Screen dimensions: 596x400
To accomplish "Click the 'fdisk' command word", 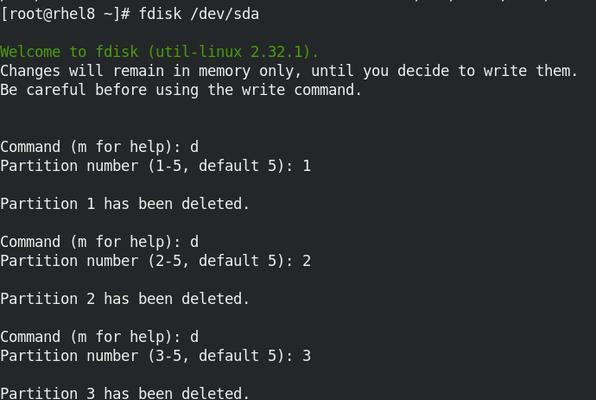I will (x=160, y=14).
